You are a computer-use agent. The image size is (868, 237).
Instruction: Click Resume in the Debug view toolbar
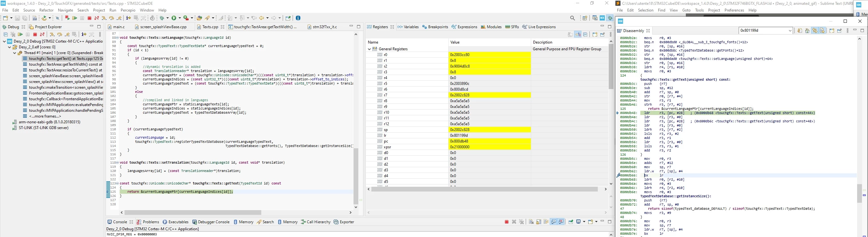pos(20,34)
